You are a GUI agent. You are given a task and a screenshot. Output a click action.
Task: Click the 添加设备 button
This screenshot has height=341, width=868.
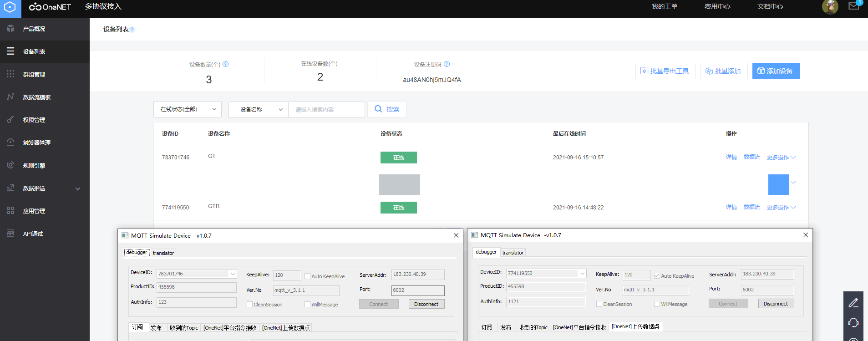coord(776,71)
